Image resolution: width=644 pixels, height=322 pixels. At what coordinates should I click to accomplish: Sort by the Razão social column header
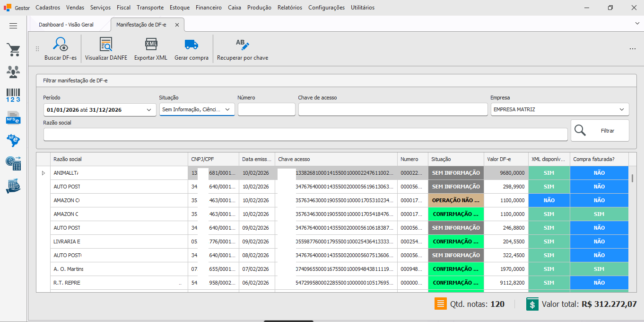coord(119,159)
